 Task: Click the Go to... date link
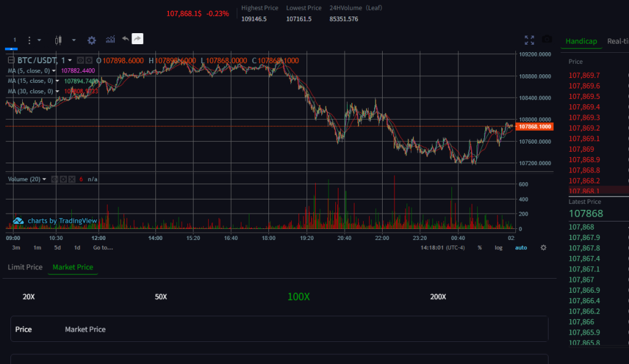point(103,248)
